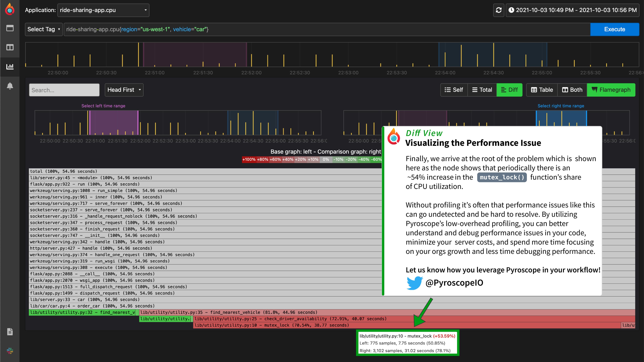Open the Select Tag dropdown
Viewport: 644px width, 362px height.
point(43,29)
